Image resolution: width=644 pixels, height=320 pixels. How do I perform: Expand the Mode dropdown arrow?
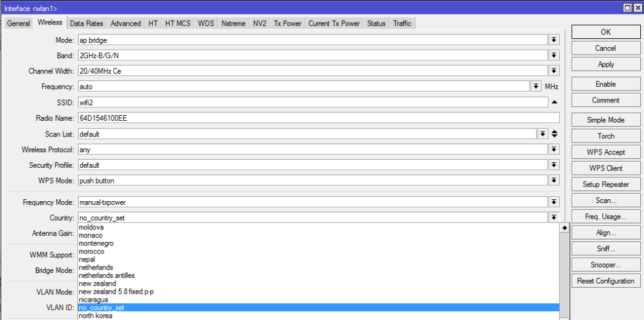(x=553, y=40)
